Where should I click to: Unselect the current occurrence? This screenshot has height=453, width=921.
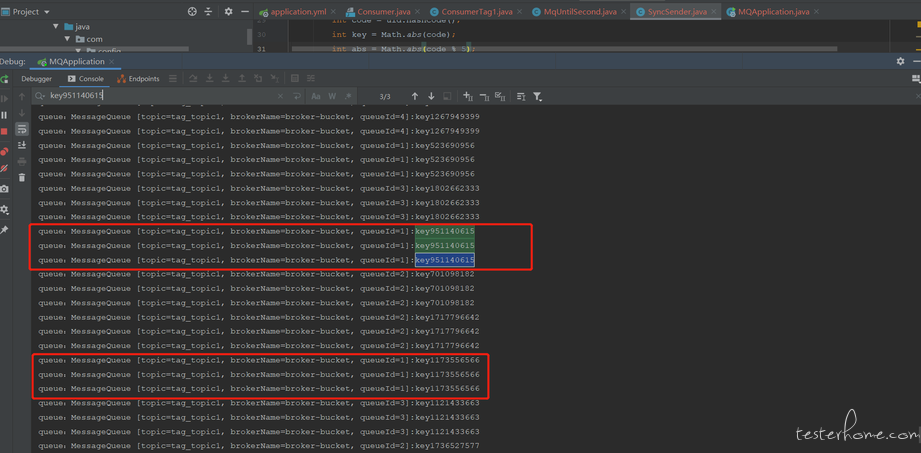[x=484, y=96]
